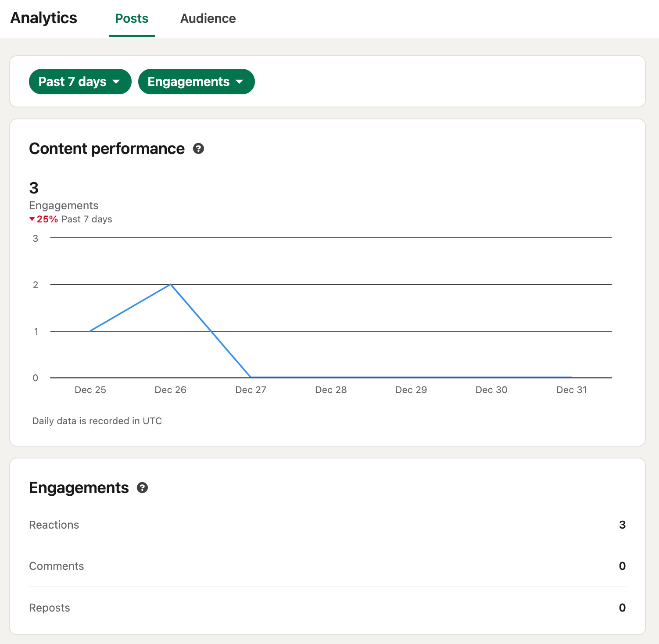Open the Past 7 days dropdown
The image size is (659, 644).
tap(80, 82)
